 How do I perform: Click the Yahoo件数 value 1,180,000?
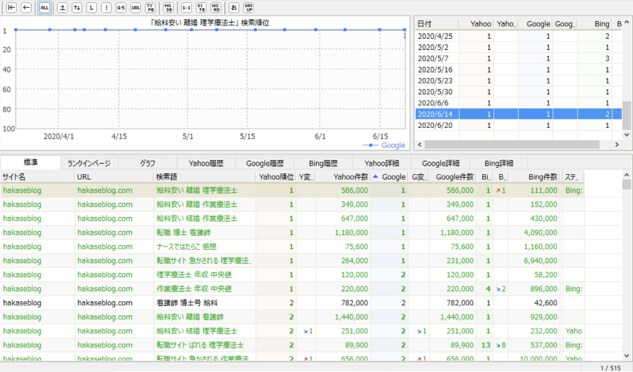click(x=351, y=233)
